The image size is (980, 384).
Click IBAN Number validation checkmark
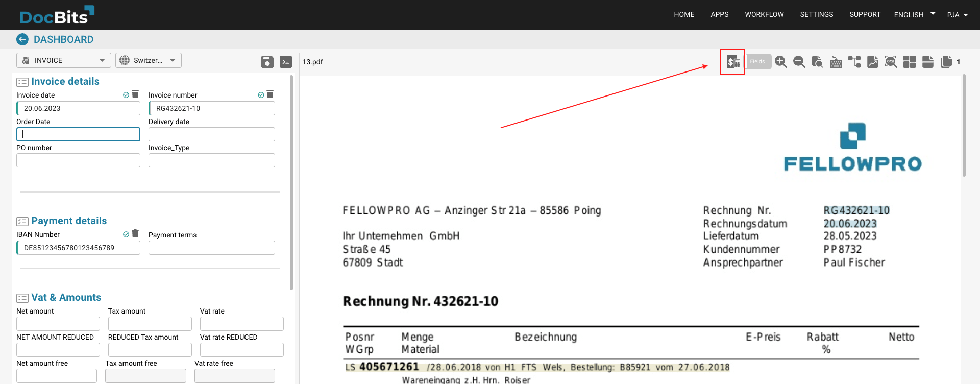(126, 234)
